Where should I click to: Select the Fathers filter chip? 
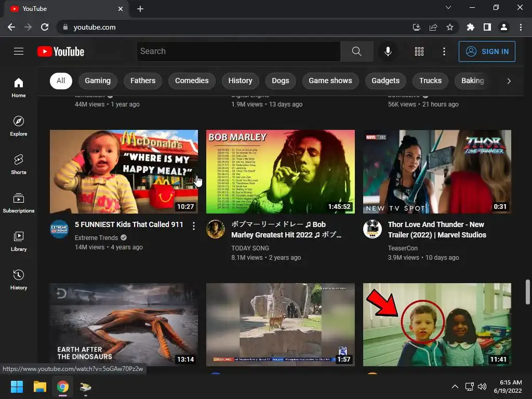tap(143, 81)
